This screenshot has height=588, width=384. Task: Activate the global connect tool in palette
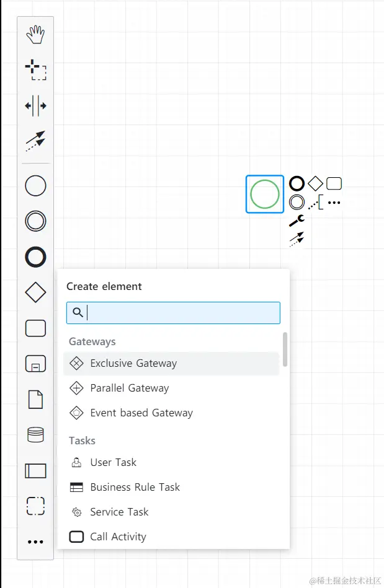[35, 141]
